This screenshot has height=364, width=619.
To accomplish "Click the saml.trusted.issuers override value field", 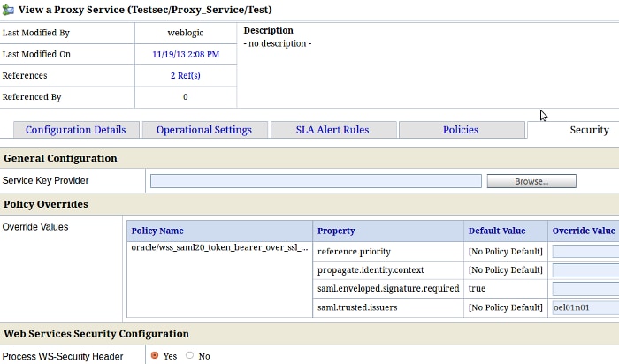I will (x=585, y=307).
